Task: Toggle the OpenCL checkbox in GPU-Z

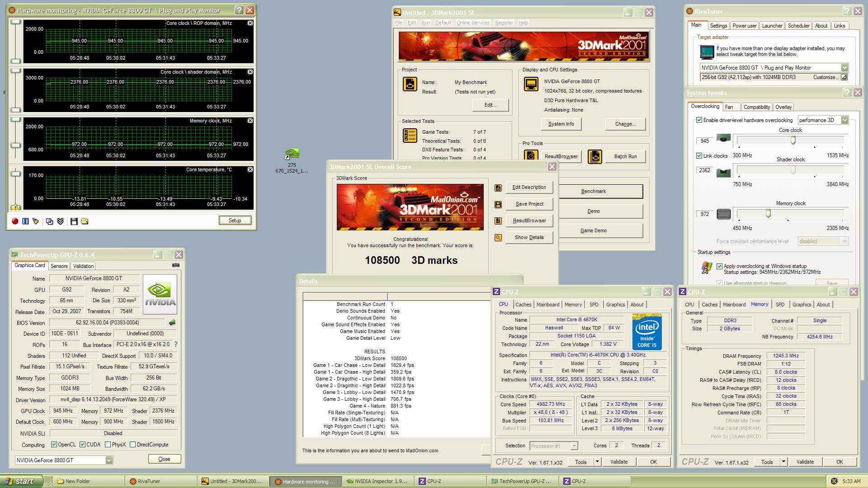Action: pyautogui.click(x=54, y=445)
